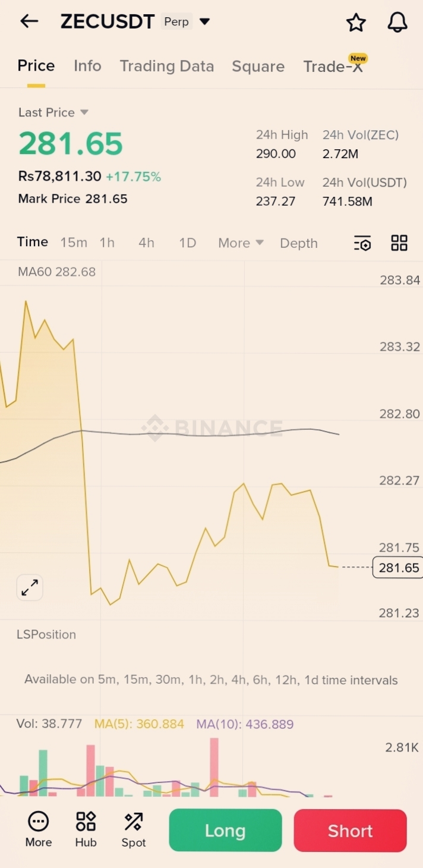
Task: Open chart settings icon
Action: [x=362, y=243]
